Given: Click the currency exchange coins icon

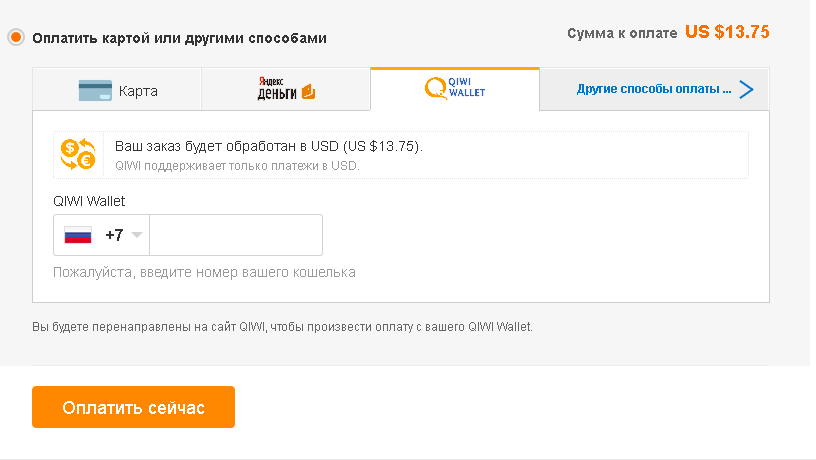Looking at the screenshot, I should coord(78,154).
